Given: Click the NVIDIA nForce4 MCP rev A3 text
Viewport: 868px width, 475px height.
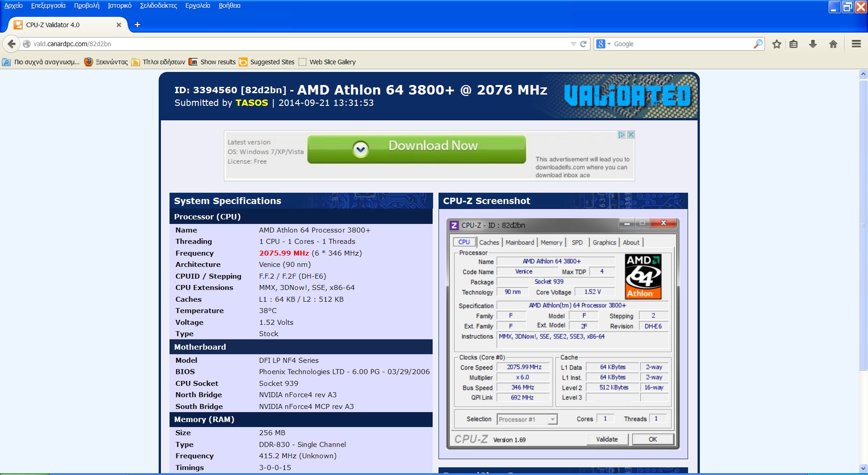Looking at the screenshot, I should 307,407.
